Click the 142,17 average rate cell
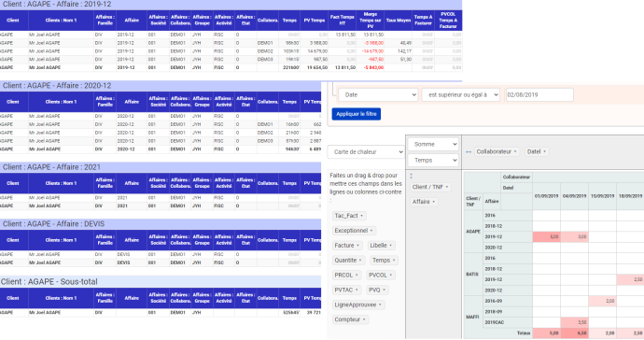Viewport: 644px width, 340px height. coord(404,51)
